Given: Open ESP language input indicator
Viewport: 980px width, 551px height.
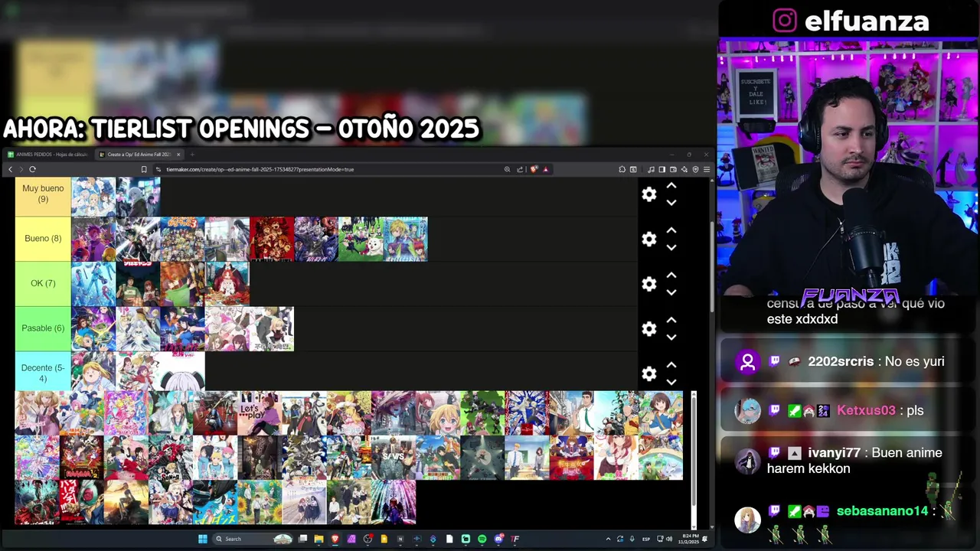Looking at the screenshot, I should click(646, 539).
